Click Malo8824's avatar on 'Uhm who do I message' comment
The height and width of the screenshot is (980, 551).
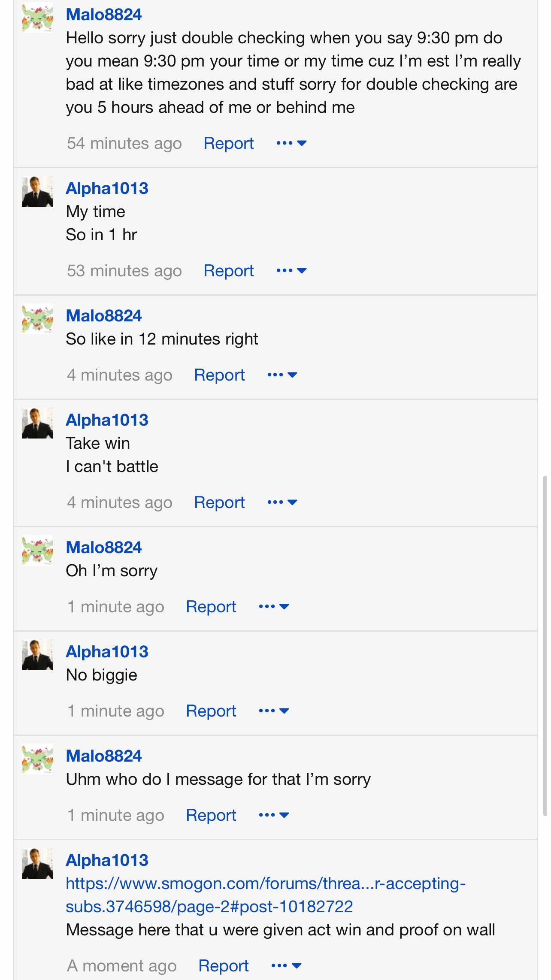37,759
